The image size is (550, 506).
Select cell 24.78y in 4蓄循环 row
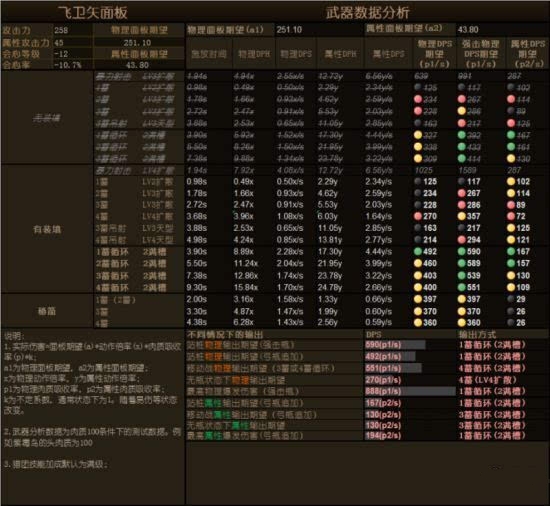330,287
